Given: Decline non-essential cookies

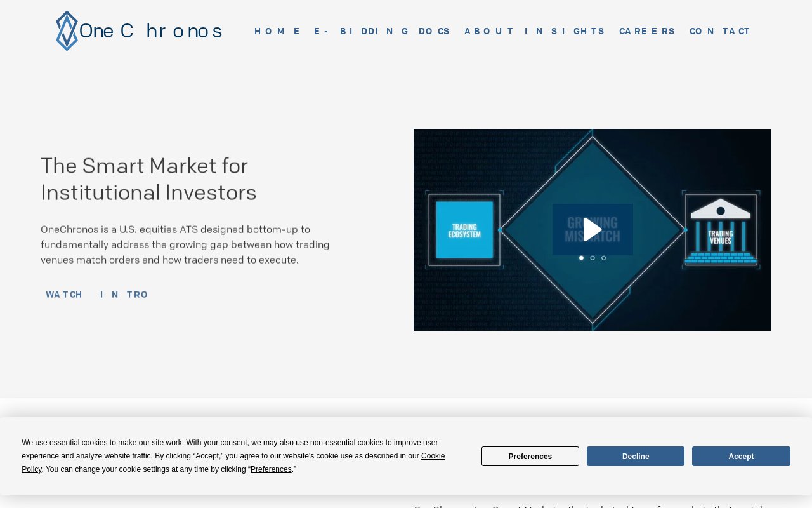Looking at the screenshot, I should tap(636, 456).
